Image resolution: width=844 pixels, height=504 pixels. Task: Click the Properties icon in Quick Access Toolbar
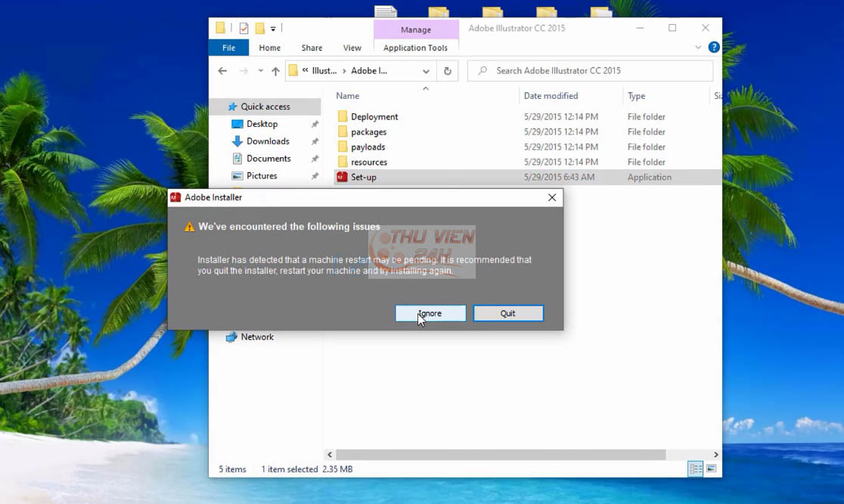click(x=244, y=28)
